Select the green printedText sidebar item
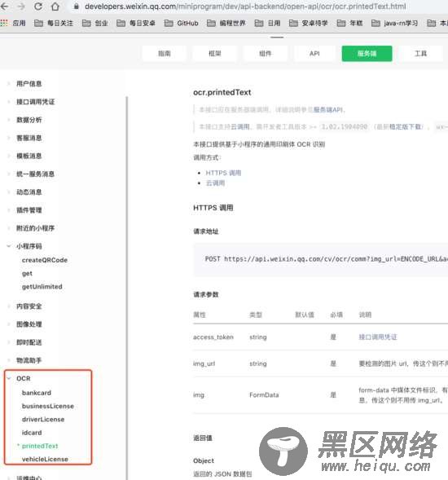 (x=40, y=446)
